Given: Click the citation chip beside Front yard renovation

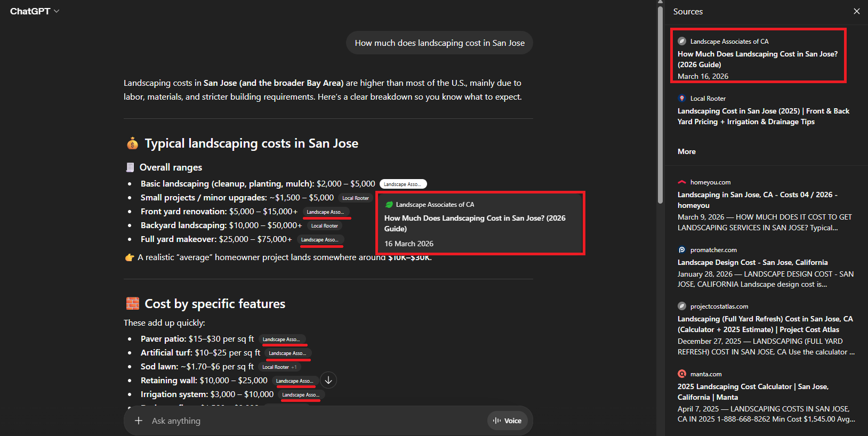Looking at the screenshot, I should click(x=326, y=212).
